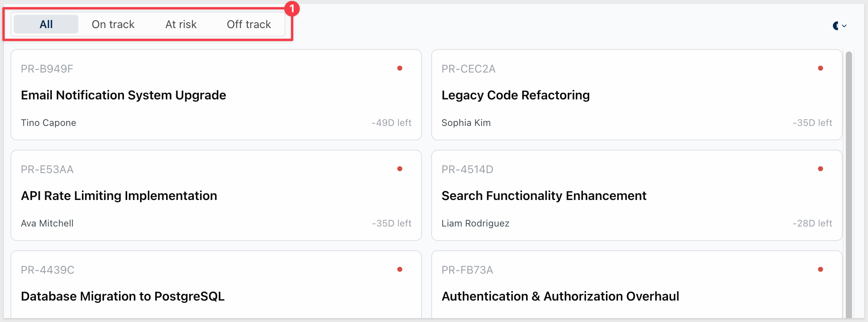Click the PR-B949F project ID
Image resolution: width=868 pixels, height=322 pixels.
point(47,69)
